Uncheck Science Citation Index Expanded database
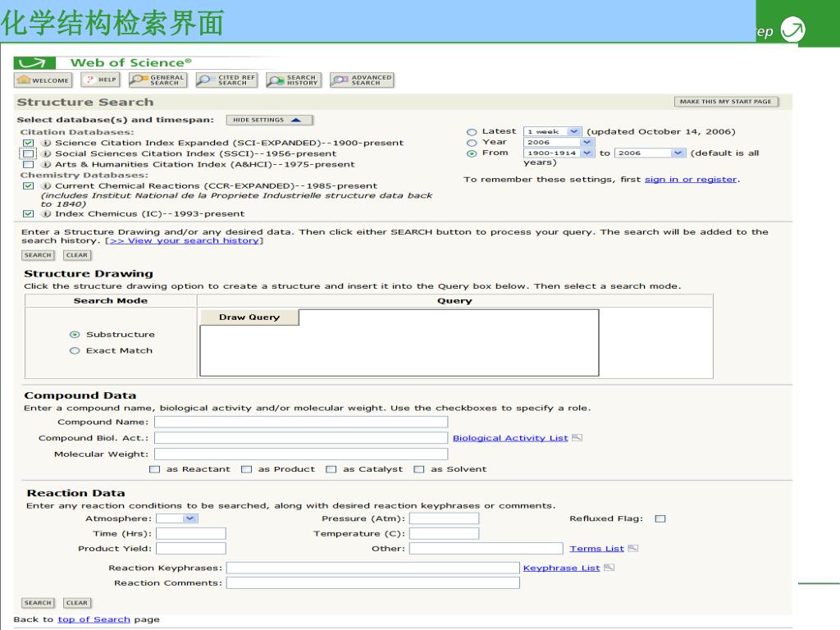Screen dimensions: 840x630 click(29, 143)
